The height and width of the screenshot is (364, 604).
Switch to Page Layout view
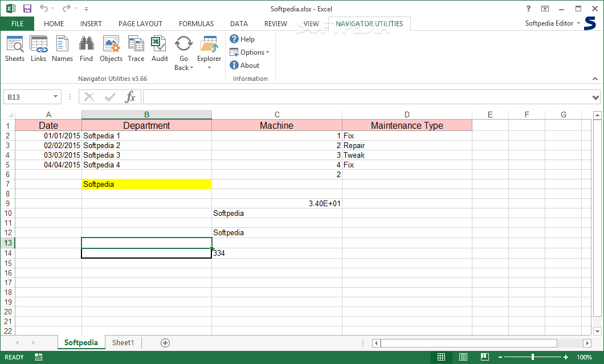point(463,357)
